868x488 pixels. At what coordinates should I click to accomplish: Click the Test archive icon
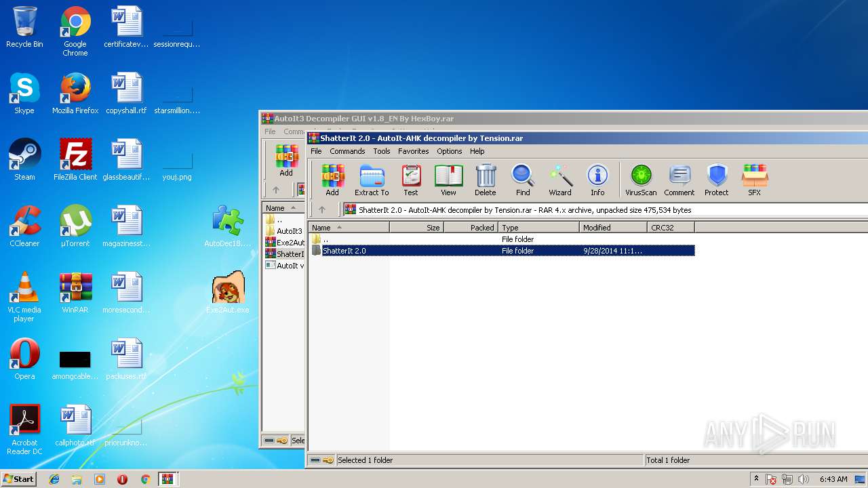(411, 180)
